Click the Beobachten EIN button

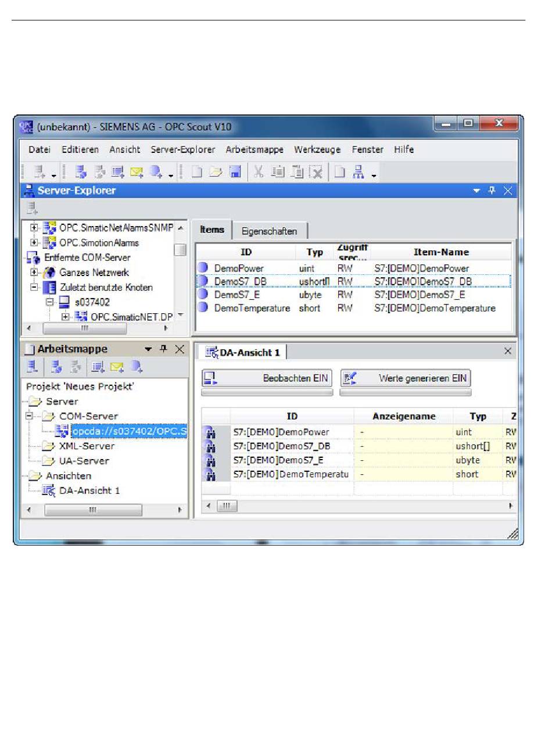[267, 378]
